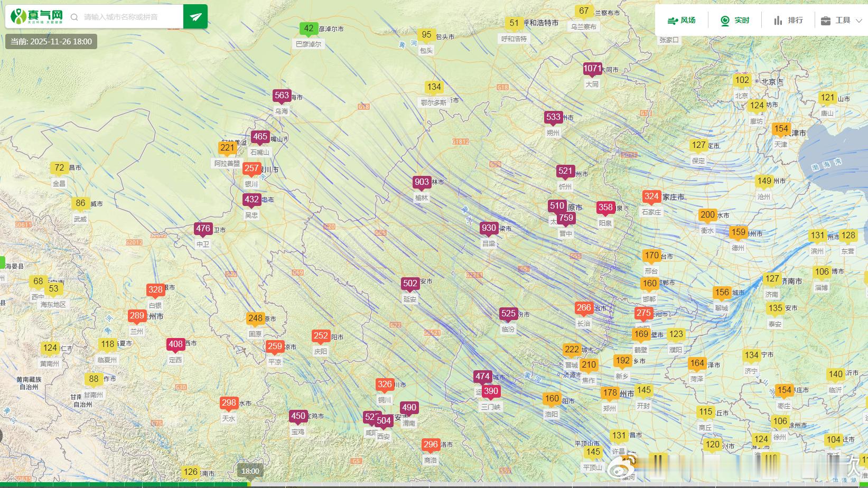
Task: Click the magnifier icon in the search box
Action: pyautogui.click(x=74, y=17)
